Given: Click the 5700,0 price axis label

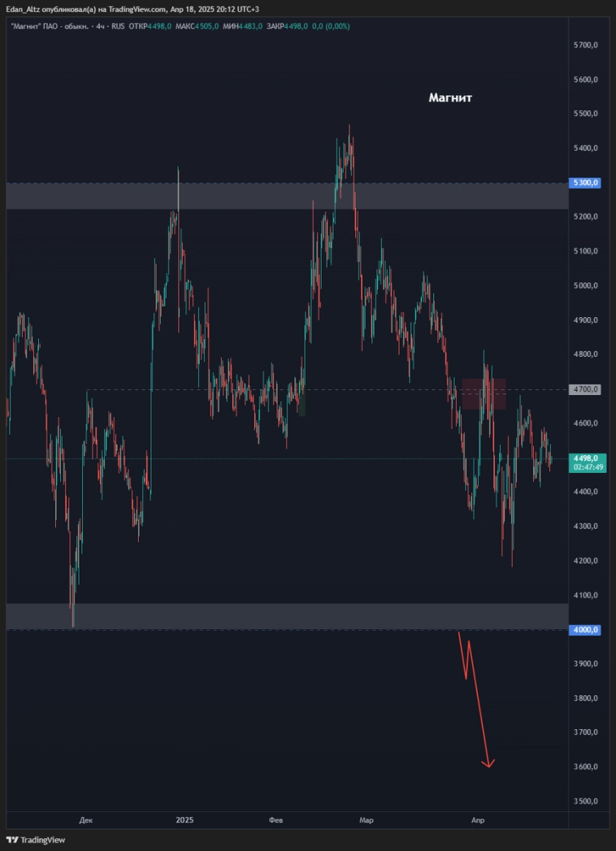Looking at the screenshot, I should click(585, 46).
